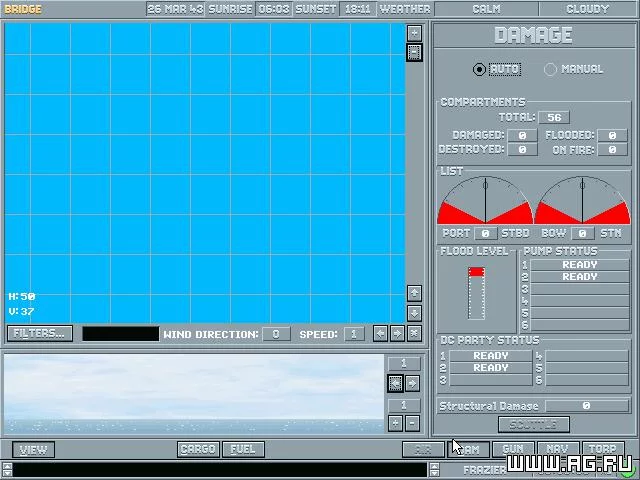The image size is (640, 480).
Task: Click the Port/Stbd list gauge
Action: (485, 200)
